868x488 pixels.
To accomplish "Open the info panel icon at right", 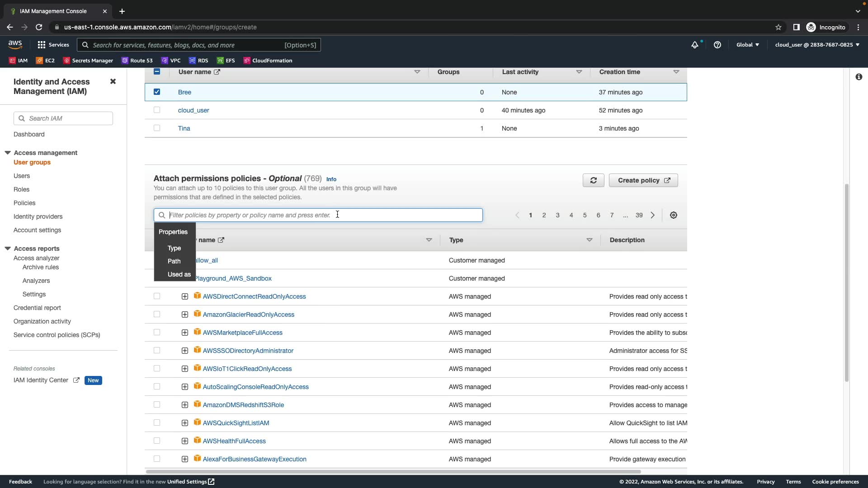I will point(859,77).
